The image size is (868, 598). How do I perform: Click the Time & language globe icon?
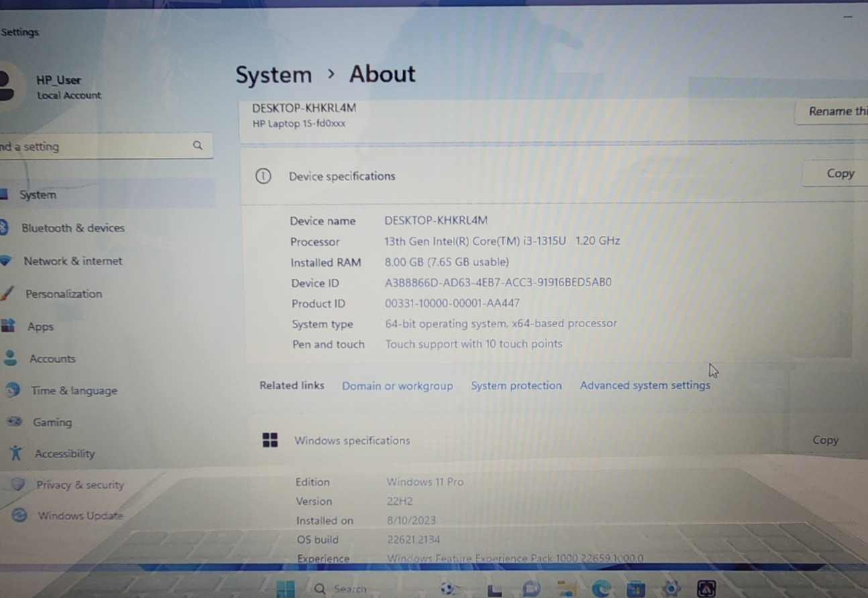tap(12, 390)
